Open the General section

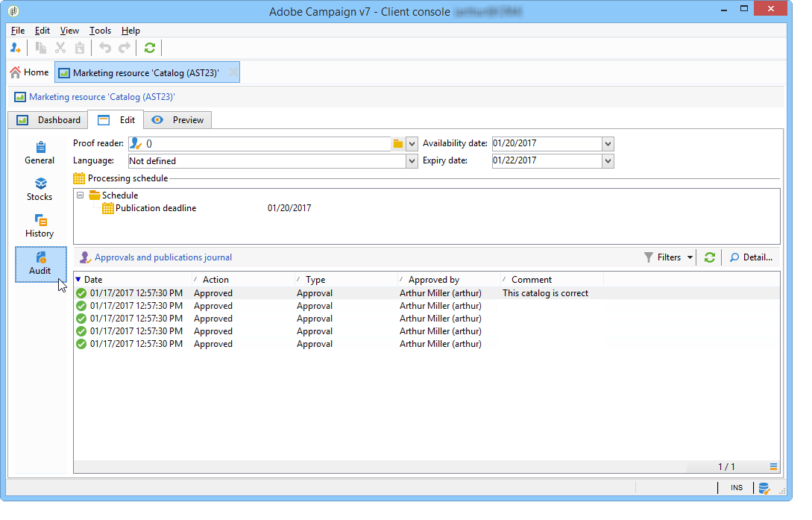(40, 153)
